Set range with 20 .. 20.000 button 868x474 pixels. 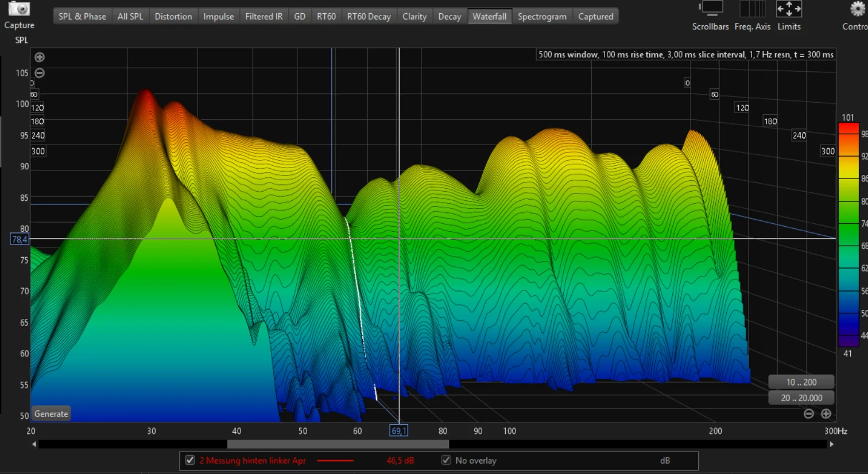801,398
